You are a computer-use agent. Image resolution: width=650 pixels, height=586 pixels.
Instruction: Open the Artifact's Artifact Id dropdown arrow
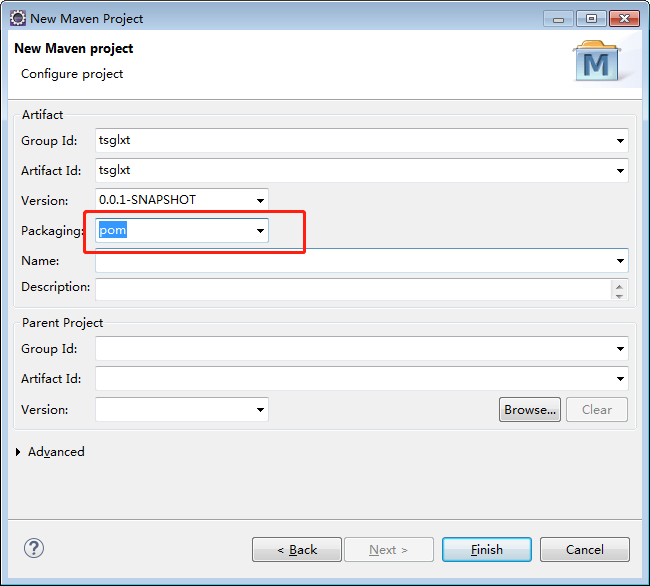pos(620,171)
